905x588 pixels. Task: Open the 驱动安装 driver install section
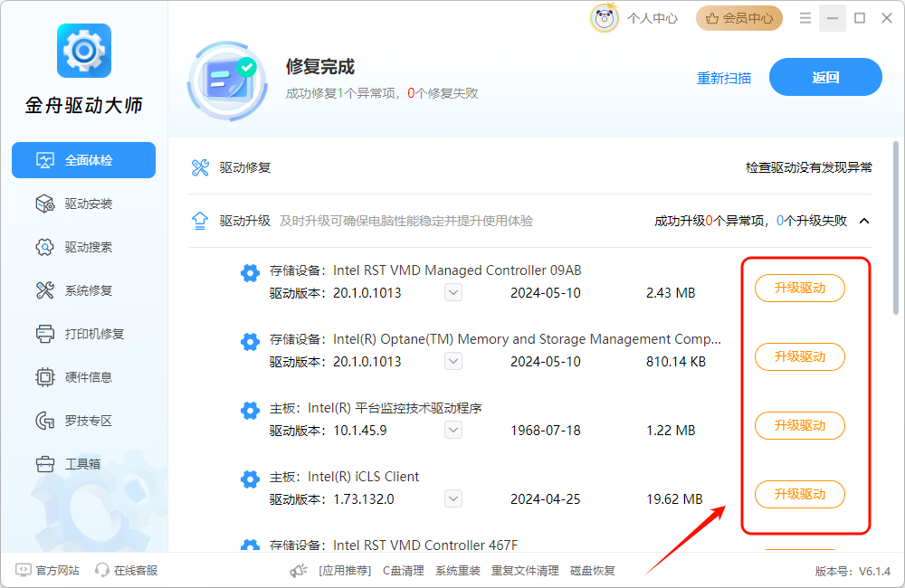pyautogui.click(x=74, y=204)
